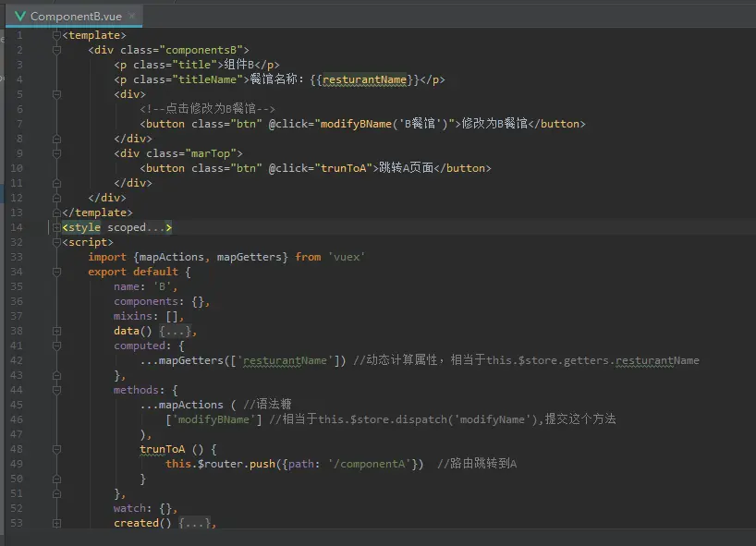
Task: Click ...mapGetters call in computed
Action: (x=243, y=360)
